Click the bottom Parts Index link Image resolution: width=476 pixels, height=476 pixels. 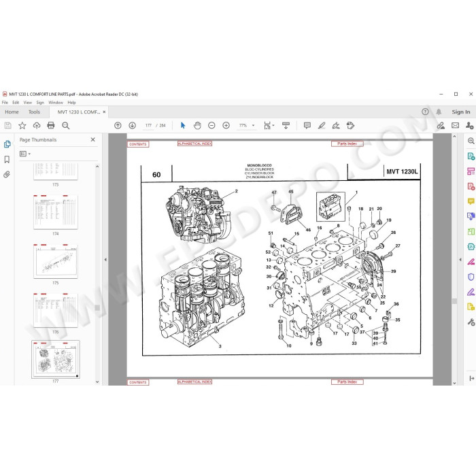pyautogui.click(x=347, y=382)
